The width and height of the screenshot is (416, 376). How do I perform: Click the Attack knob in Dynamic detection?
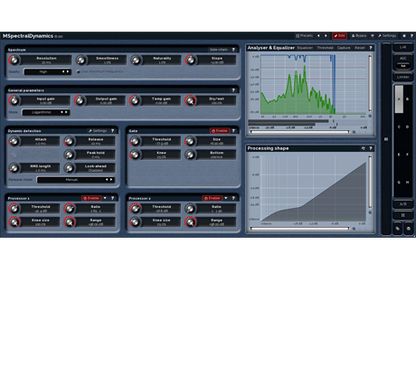[14, 141]
